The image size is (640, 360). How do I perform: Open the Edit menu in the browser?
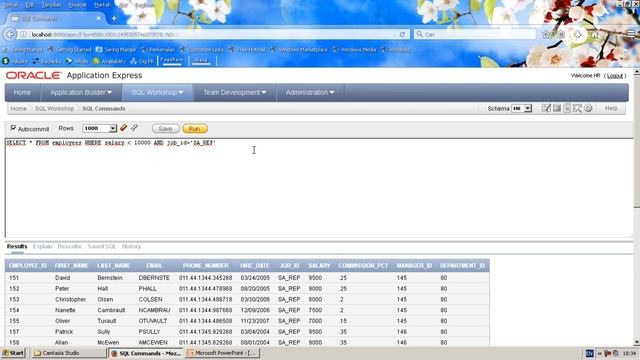coord(30,4)
